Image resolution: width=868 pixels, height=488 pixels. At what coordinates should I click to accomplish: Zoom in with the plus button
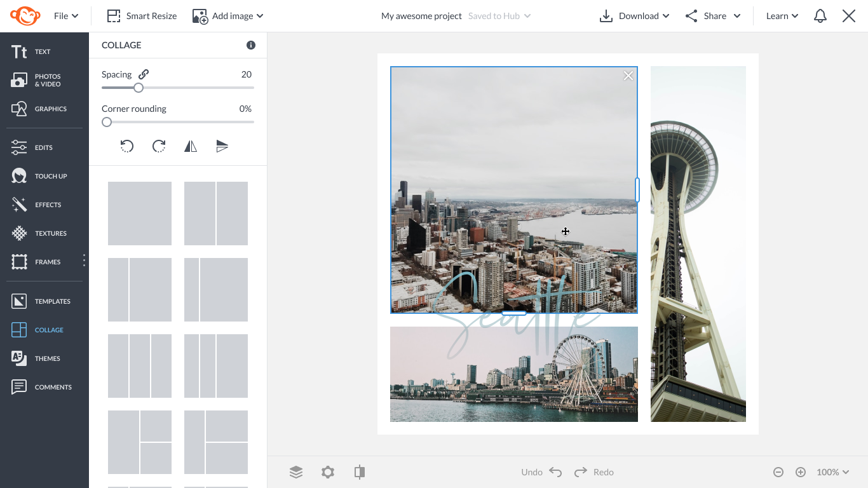coord(801,472)
